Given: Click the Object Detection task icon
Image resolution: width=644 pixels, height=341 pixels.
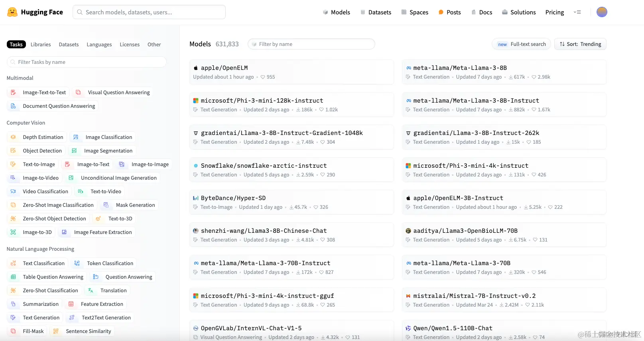Looking at the screenshot, I should (x=13, y=151).
